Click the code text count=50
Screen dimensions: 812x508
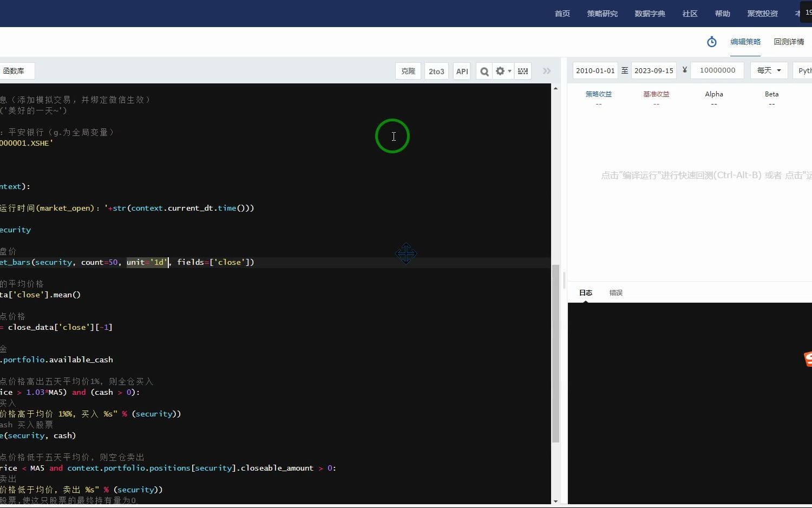[x=99, y=262]
